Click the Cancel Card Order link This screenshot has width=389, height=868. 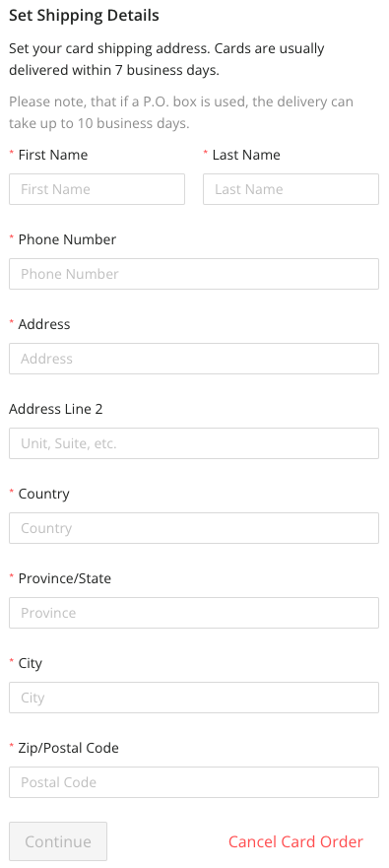pos(295,841)
